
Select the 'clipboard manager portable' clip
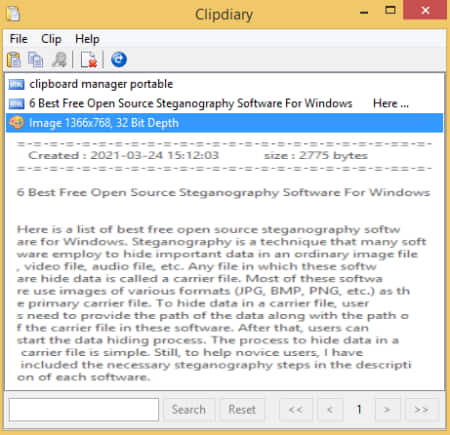click(225, 84)
